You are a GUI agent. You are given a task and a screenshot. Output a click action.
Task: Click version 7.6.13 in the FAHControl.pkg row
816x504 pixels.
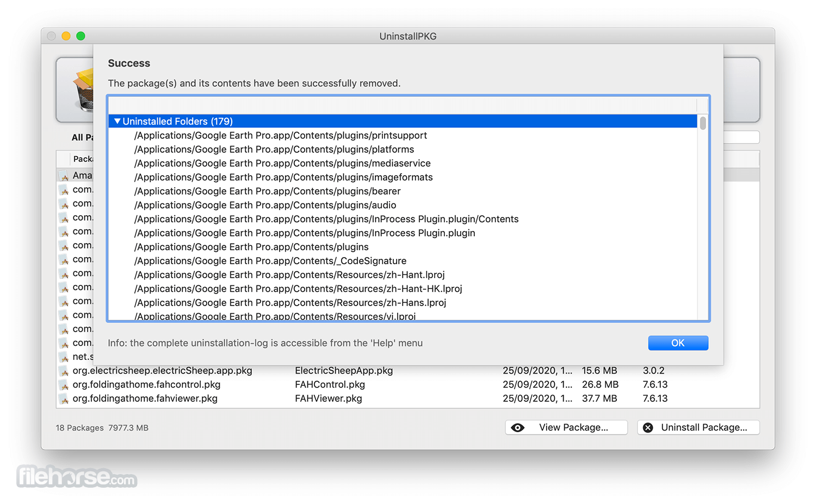[x=655, y=385]
